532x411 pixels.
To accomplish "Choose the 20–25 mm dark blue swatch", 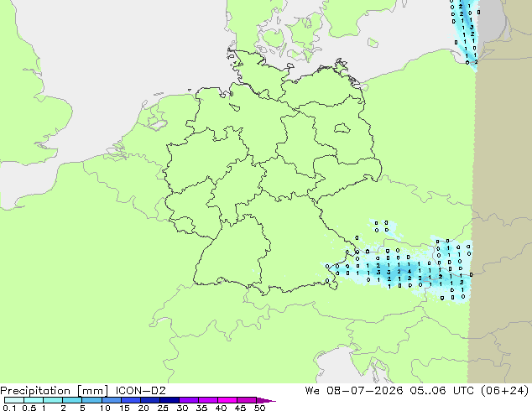I will [x=149, y=400].
